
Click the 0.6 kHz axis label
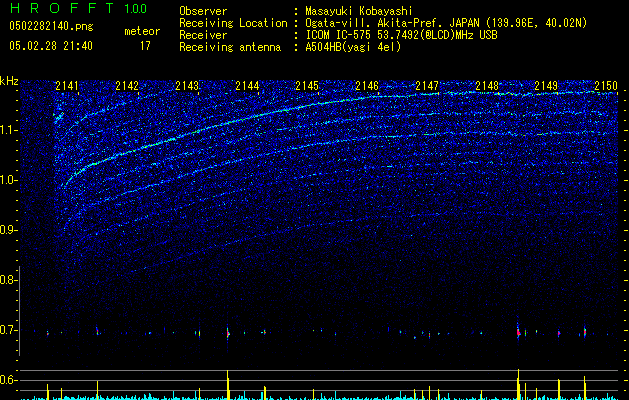point(9,380)
